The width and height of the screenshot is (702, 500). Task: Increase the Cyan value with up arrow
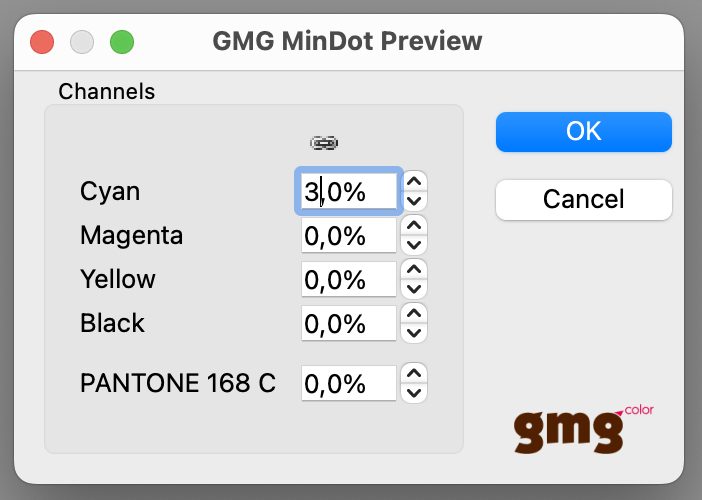pyautogui.click(x=414, y=181)
